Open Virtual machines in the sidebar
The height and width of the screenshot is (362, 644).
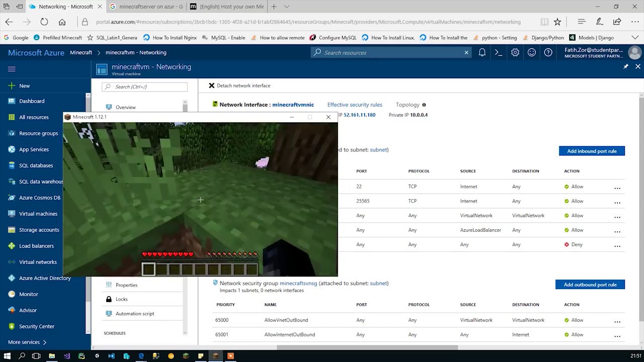(x=38, y=214)
